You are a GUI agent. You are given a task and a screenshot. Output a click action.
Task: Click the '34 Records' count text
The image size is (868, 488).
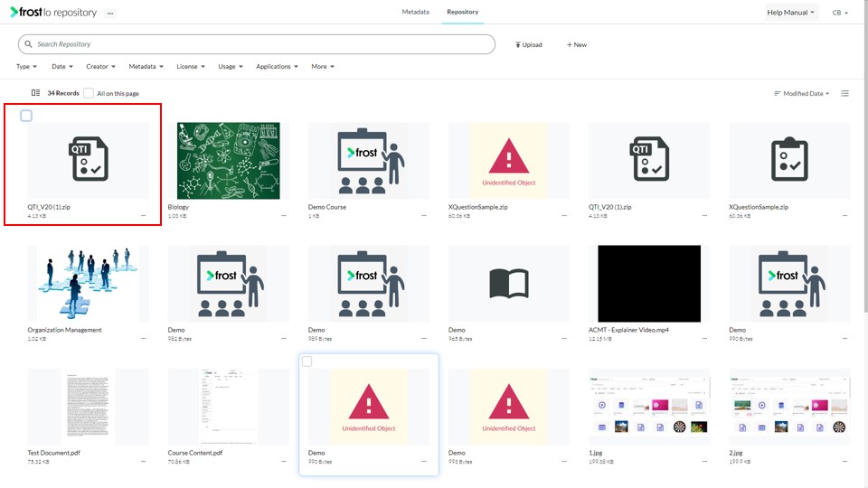coord(63,93)
